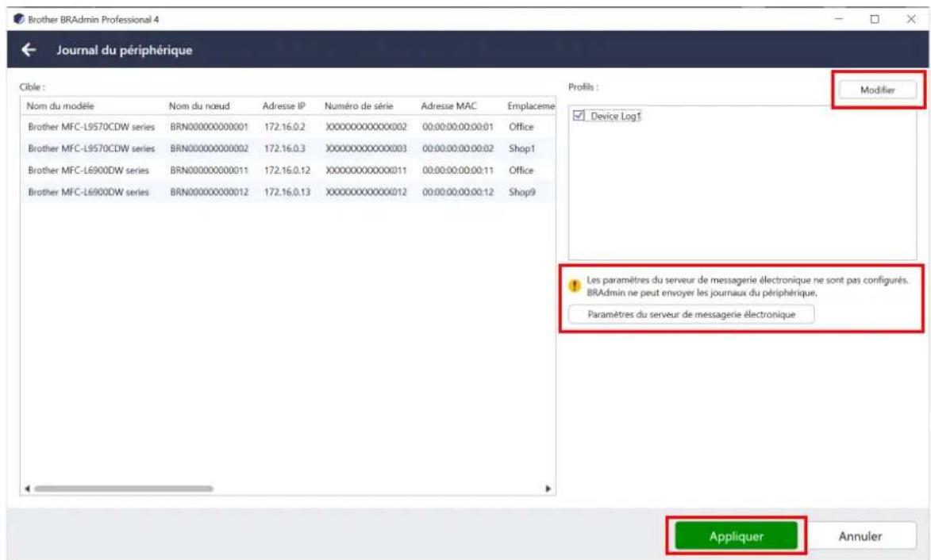
Task: Click the yellow warning icon
Action: (574, 286)
